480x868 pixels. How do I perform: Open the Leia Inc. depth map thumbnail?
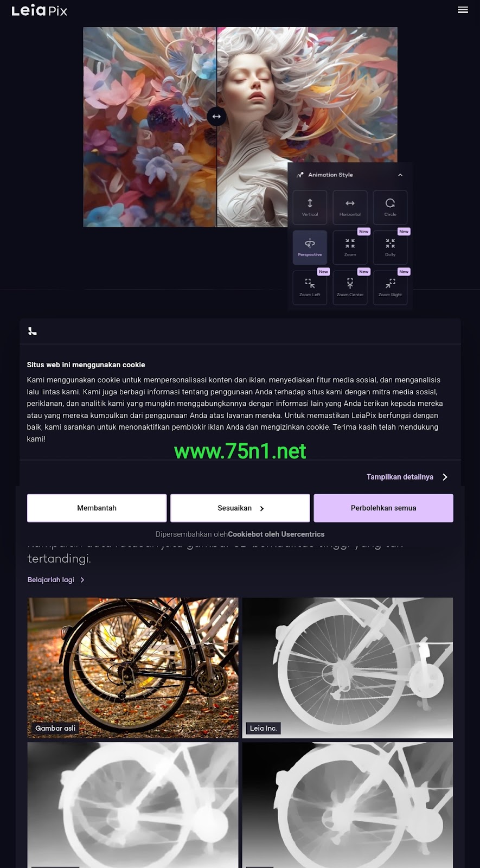click(348, 668)
